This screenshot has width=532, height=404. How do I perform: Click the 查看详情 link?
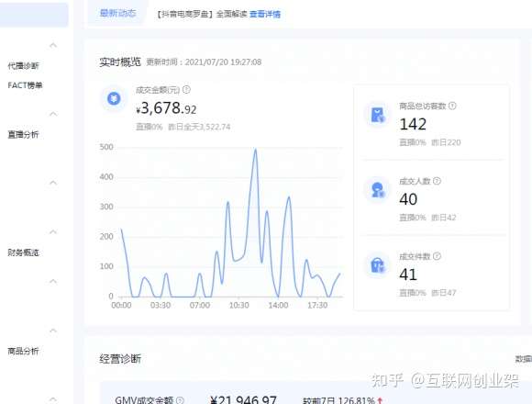pyautogui.click(x=265, y=14)
